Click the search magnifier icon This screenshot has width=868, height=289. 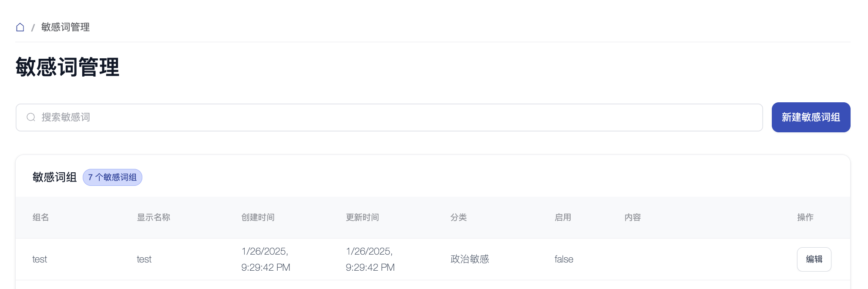click(x=31, y=117)
